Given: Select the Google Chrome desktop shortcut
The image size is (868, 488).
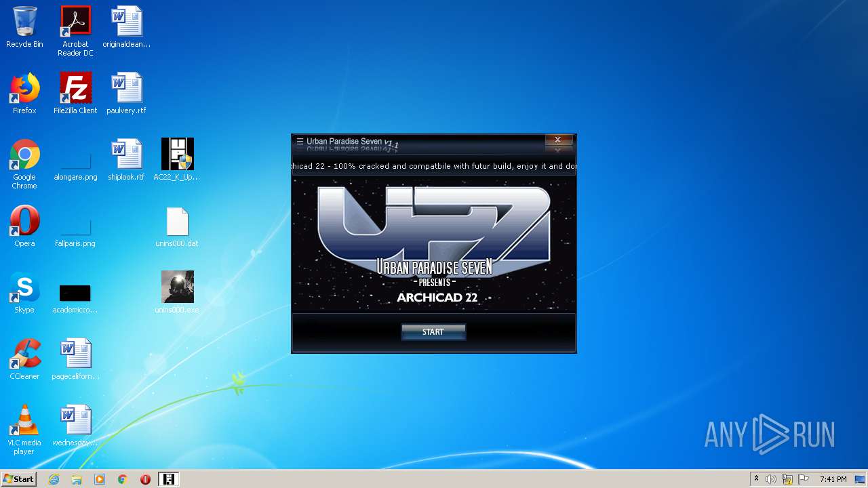Looking at the screenshot, I should [24, 165].
